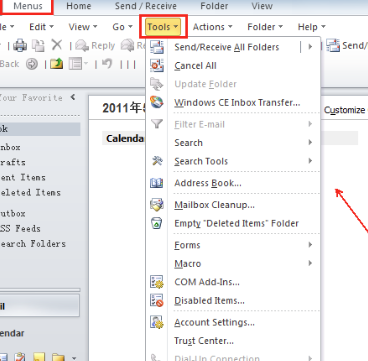Open the reading pane layout dropdown icon
368x361 pixels.
(x=78, y=64)
